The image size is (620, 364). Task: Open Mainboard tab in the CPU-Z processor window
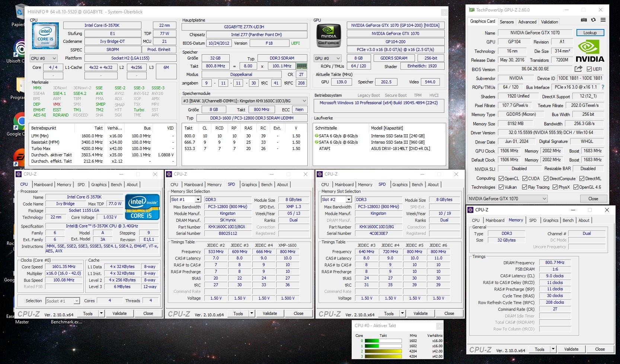[43, 185]
